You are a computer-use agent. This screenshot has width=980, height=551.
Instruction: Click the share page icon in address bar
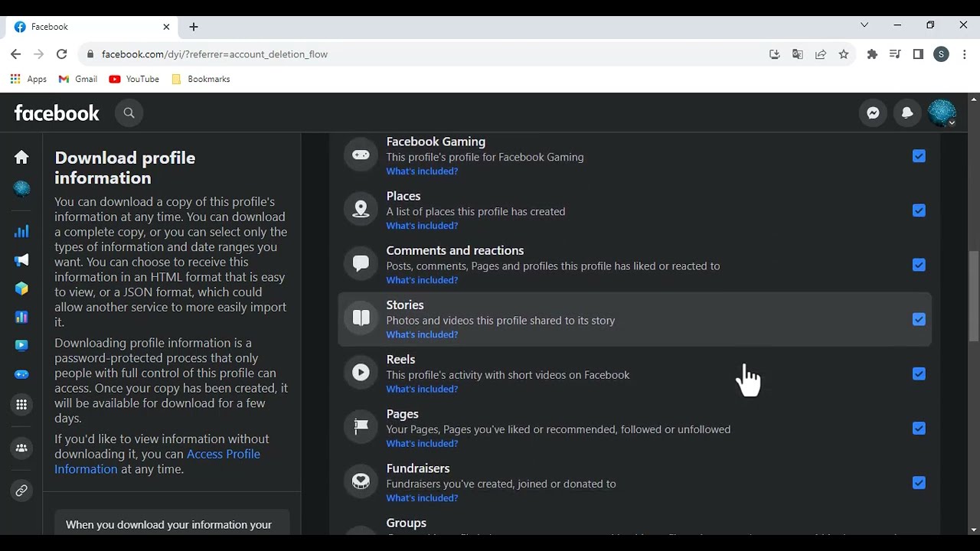tap(821, 54)
